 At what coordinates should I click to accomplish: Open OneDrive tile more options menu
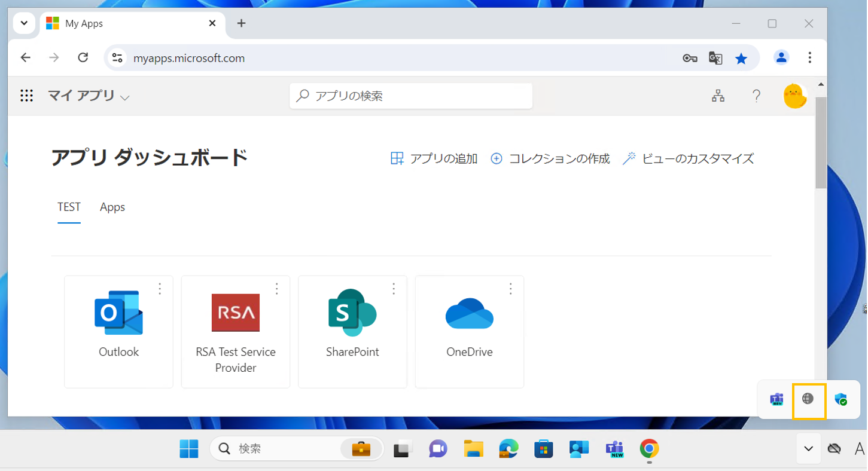[511, 289]
